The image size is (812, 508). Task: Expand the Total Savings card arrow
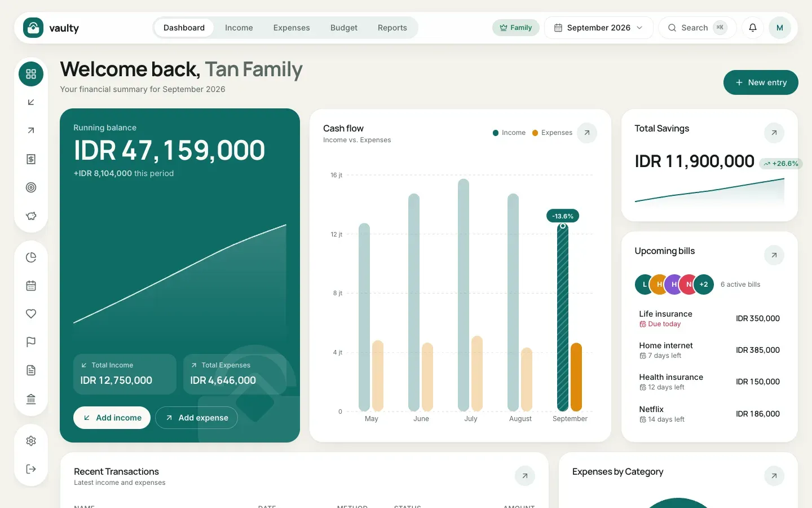[x=774, y=133]
